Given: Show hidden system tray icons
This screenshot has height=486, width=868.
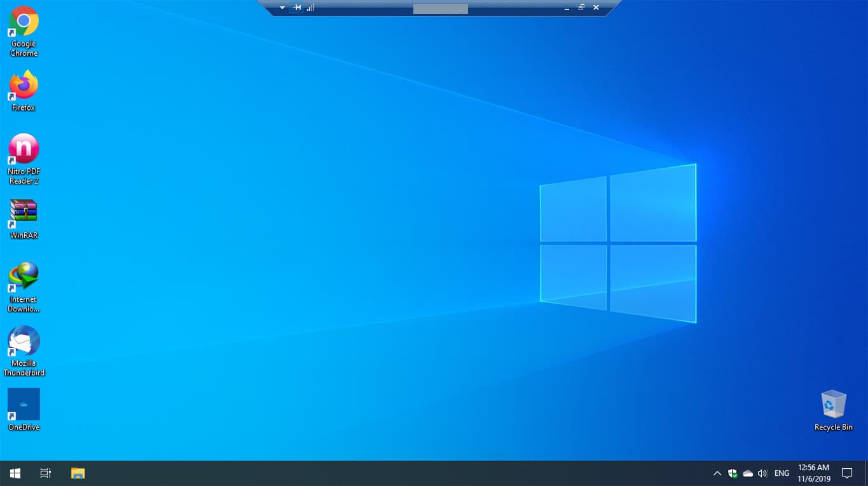Looking at the screenshot, I should (717, 473).
